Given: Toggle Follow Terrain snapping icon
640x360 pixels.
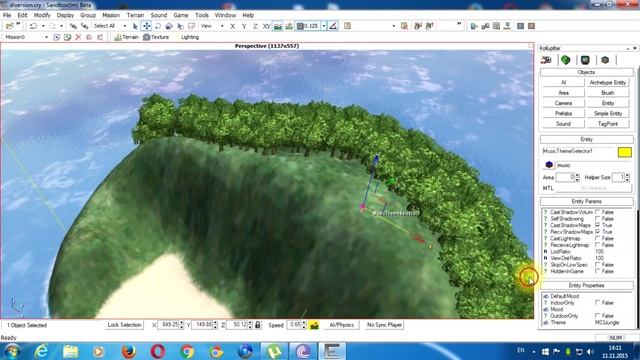Looking at the screenshot, I should (278, 26).
